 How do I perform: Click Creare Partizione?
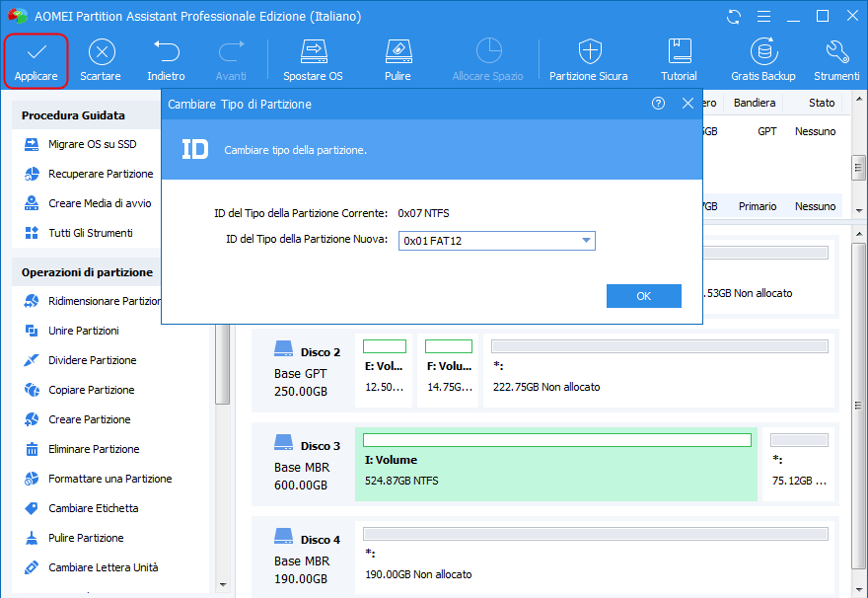click(89, 419)
